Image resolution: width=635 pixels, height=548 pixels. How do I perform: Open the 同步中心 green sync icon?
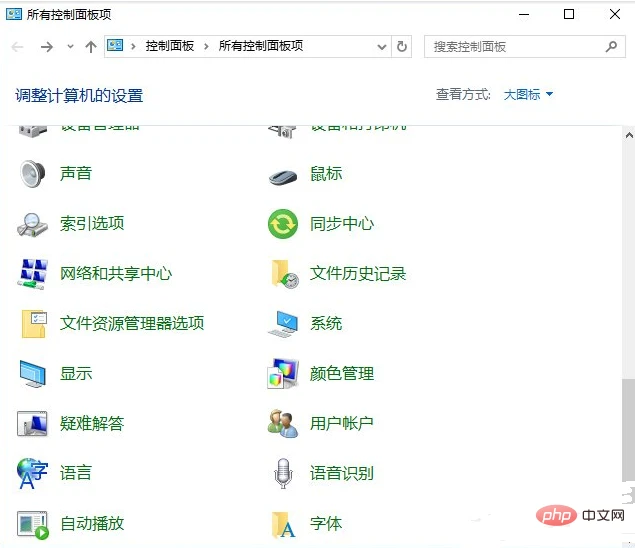click(x=283, y=224)
